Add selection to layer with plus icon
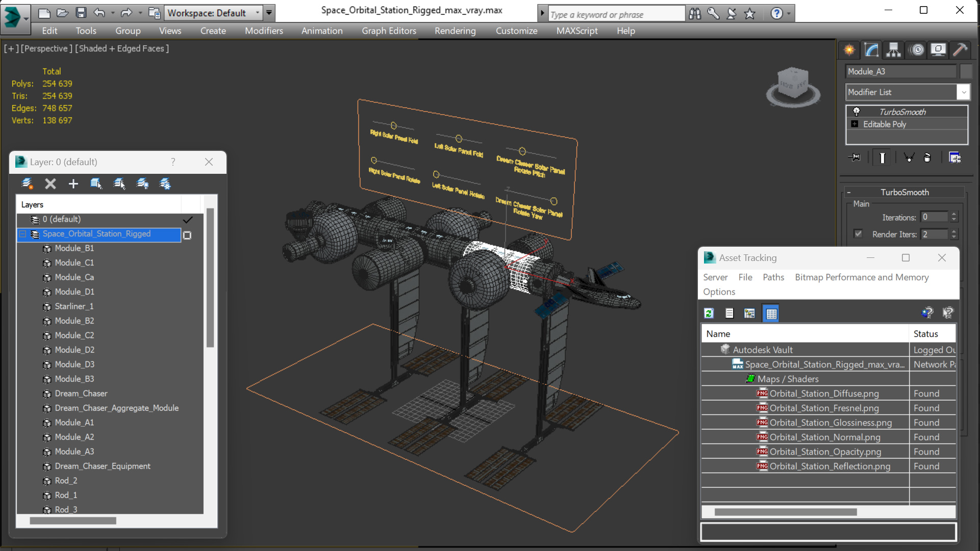 click(73, 183)
